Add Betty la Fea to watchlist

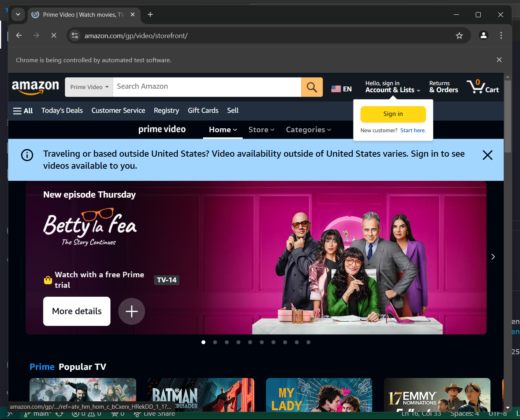pyautogui.click(x=131, y=311)
